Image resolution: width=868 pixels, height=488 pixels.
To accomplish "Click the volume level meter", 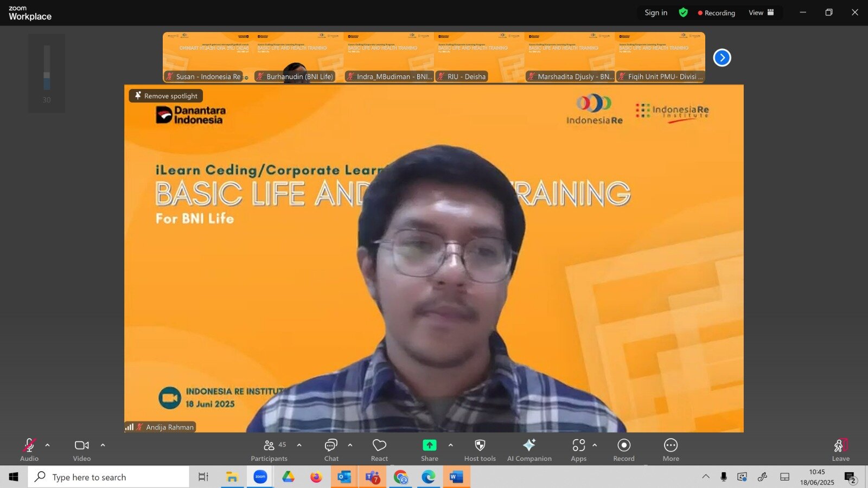I will 47,68.
